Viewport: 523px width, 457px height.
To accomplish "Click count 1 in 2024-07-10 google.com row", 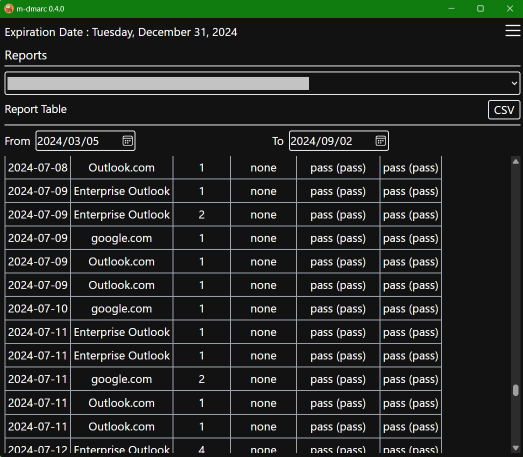I will 201,309.
